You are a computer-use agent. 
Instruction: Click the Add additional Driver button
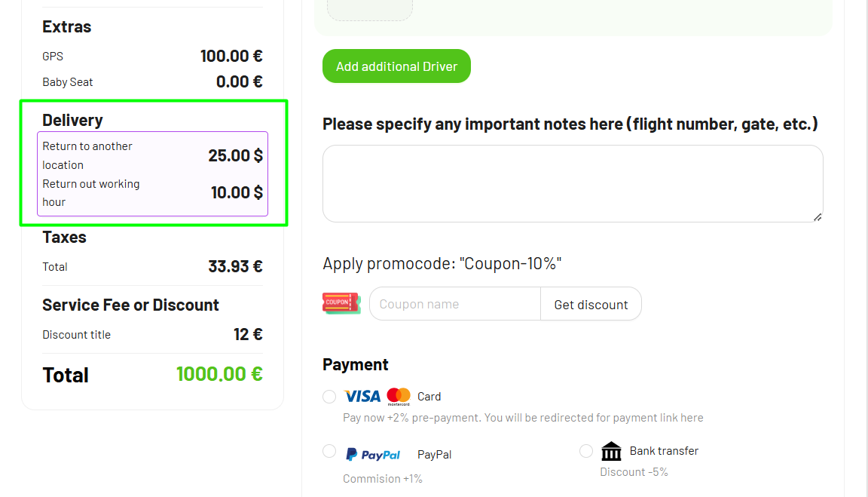coord(396,66)
